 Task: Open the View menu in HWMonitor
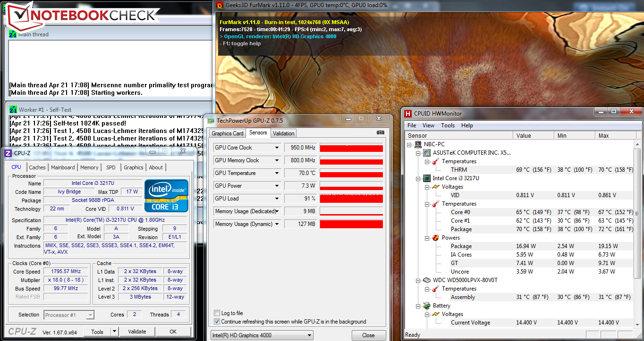click(x=428, y=125)
